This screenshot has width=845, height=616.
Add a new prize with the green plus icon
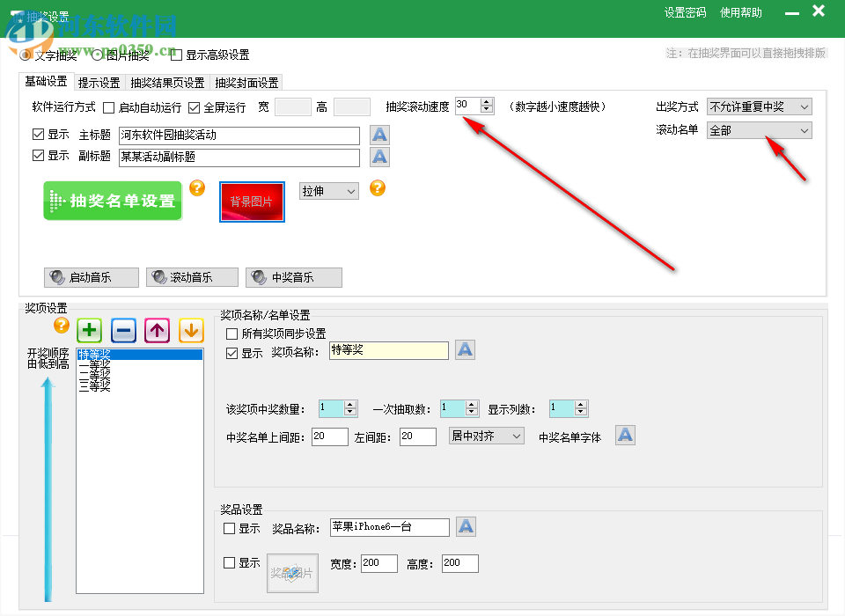point(89,330)
